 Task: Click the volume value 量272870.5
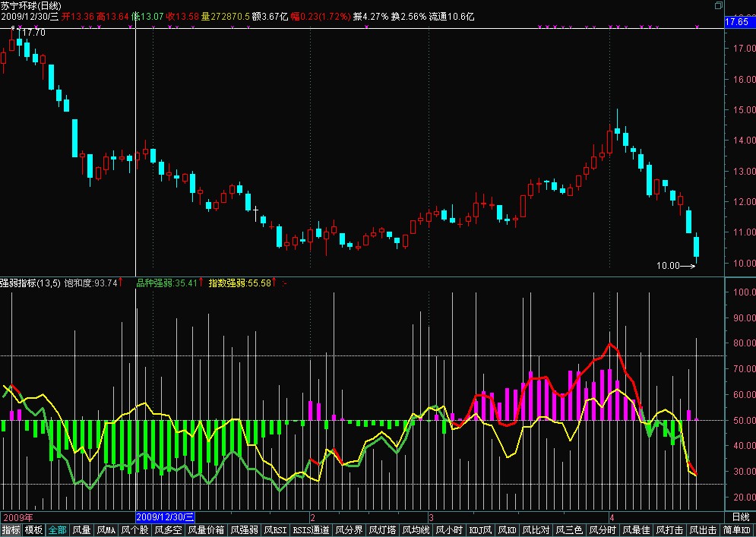click(x=225, y=17)
